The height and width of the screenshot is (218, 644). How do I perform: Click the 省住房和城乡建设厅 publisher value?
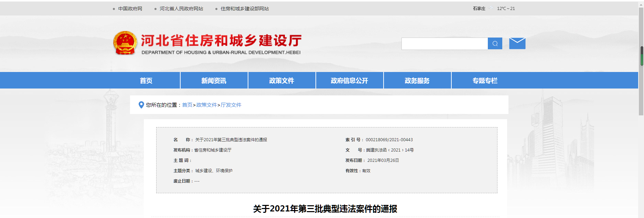pos(213,150)
